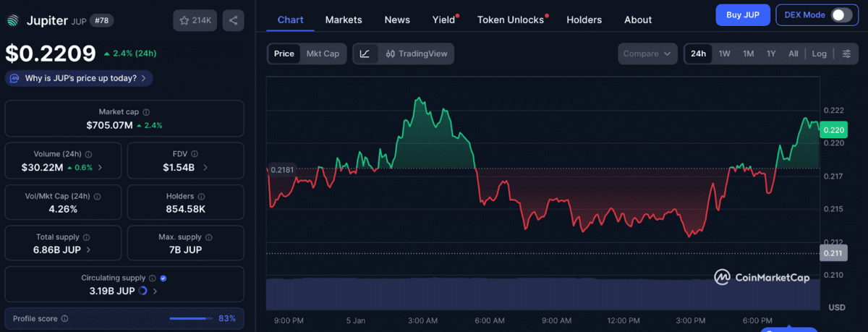Expand the Total supply details chevron
Viewport: 868px width, 332px height.
[x=89, y=250]
